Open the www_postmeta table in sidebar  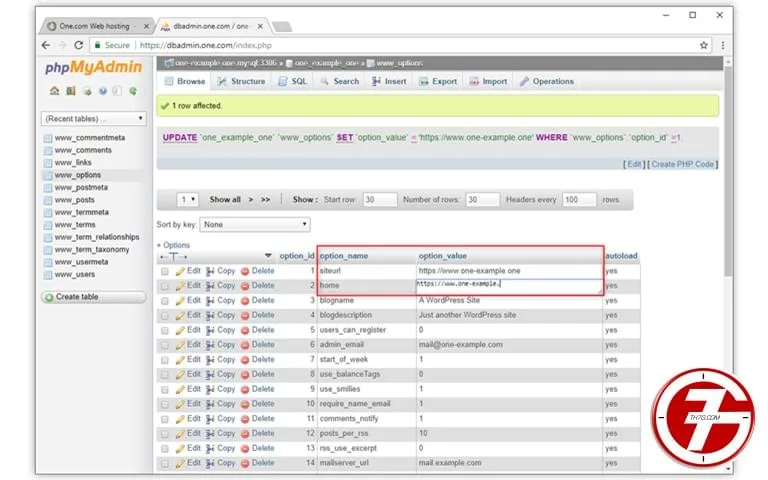(x=81, y=188)
